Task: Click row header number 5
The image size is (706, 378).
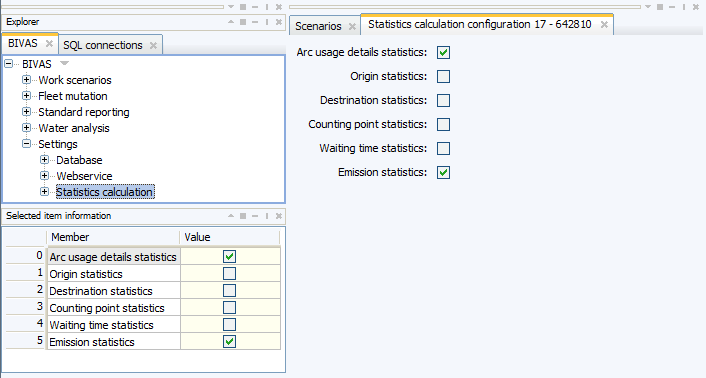Action: tap(26, 341)
